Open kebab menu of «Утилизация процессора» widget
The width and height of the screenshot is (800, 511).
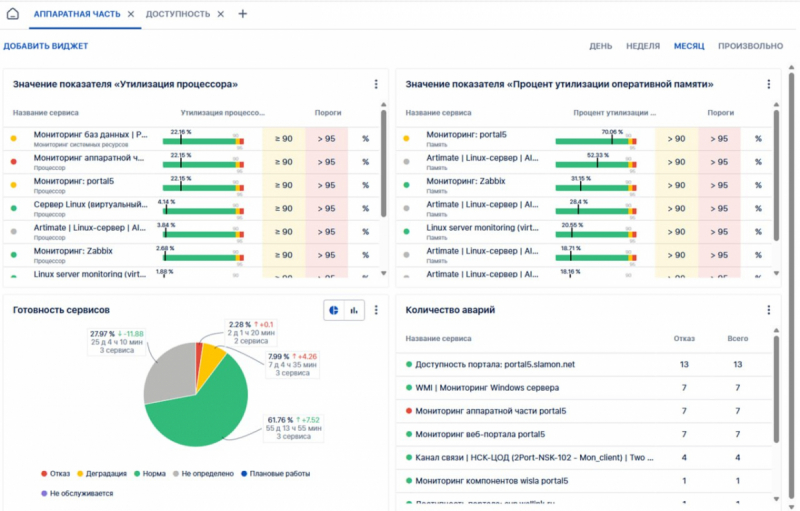tap(376, 85)
